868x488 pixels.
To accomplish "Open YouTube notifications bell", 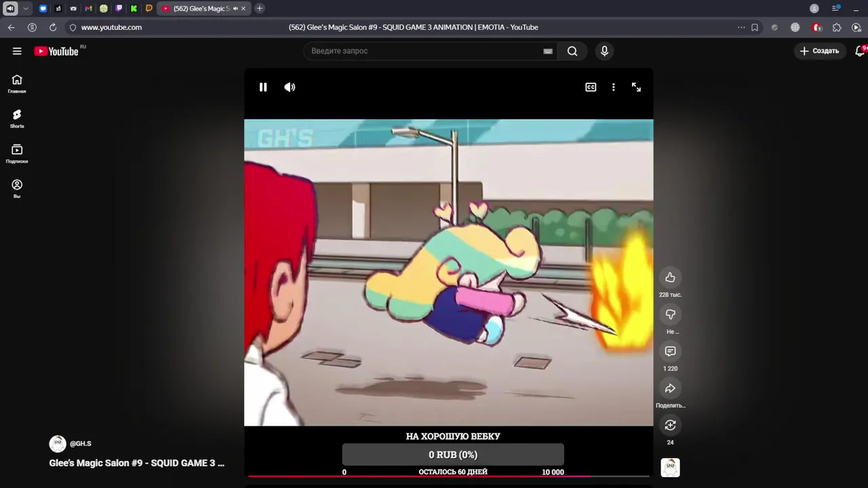I will tap(860, 51).
